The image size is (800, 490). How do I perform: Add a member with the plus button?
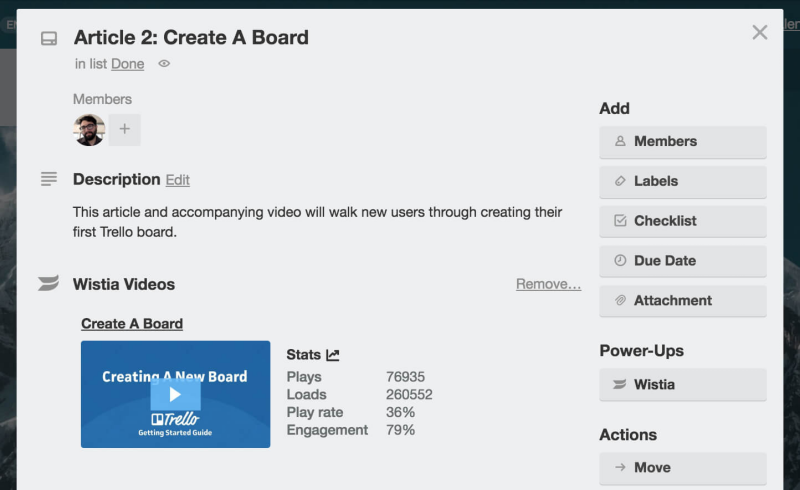(124, 130)
